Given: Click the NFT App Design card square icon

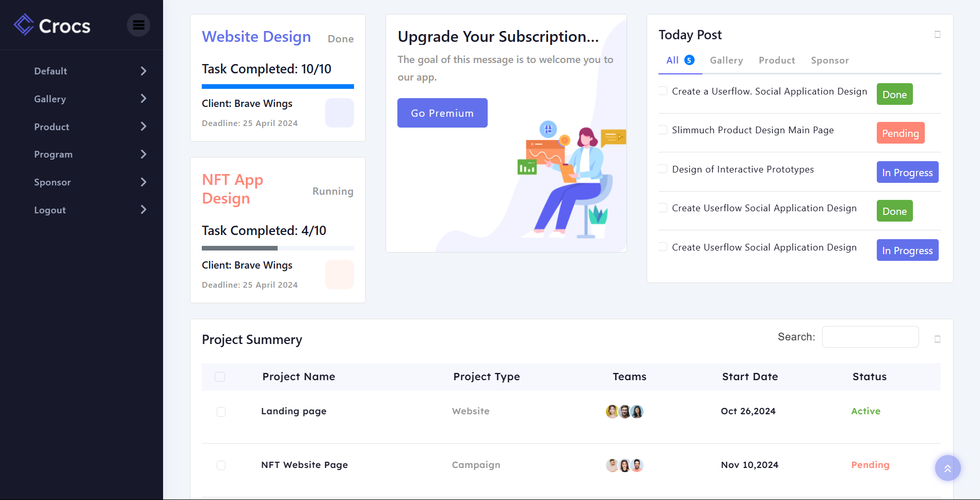Looking at the screenshot, I should (x=339, y=274).
